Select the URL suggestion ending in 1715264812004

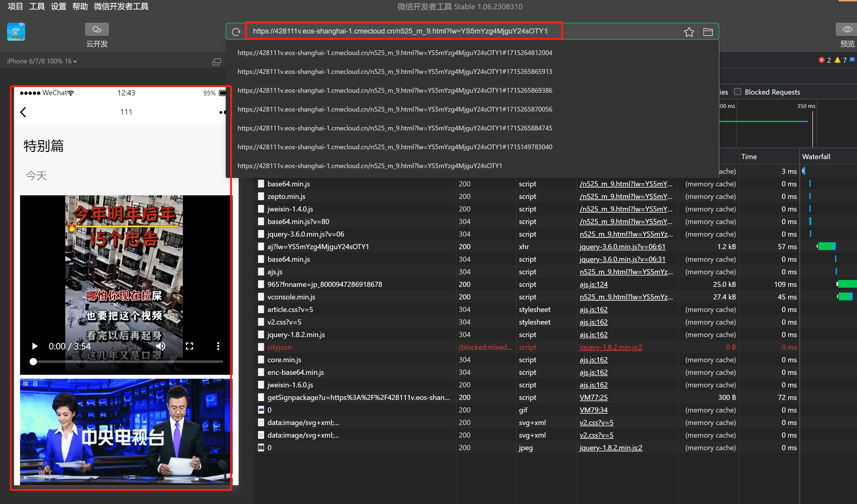coord(395,53)
